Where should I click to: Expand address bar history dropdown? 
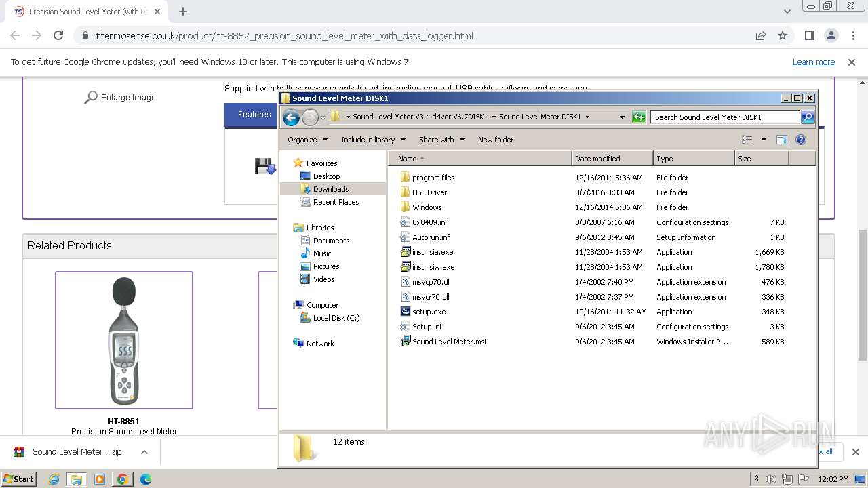pos(622,117)
